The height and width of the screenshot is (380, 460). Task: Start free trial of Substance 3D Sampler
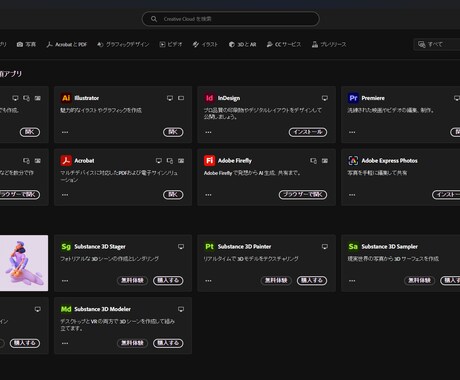pos(420,281)
